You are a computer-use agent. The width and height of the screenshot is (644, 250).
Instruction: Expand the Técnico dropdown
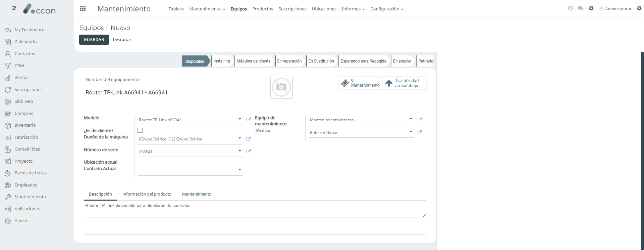(411, 132)
